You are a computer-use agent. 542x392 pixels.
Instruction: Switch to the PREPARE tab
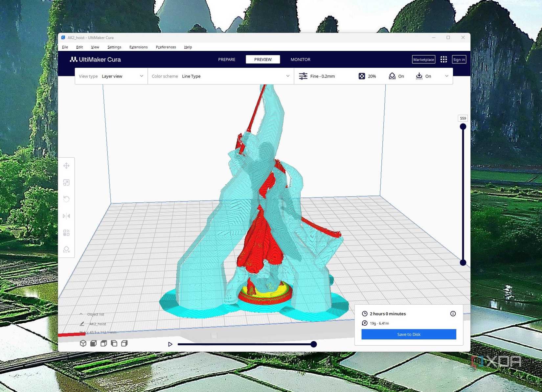click(226, 59)
